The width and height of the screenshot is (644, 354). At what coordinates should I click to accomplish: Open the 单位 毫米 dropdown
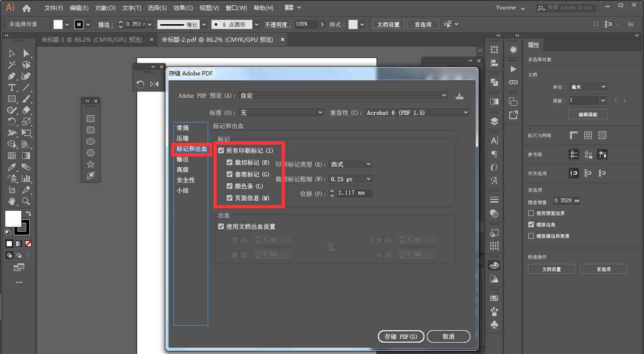[x=588, y=87]
